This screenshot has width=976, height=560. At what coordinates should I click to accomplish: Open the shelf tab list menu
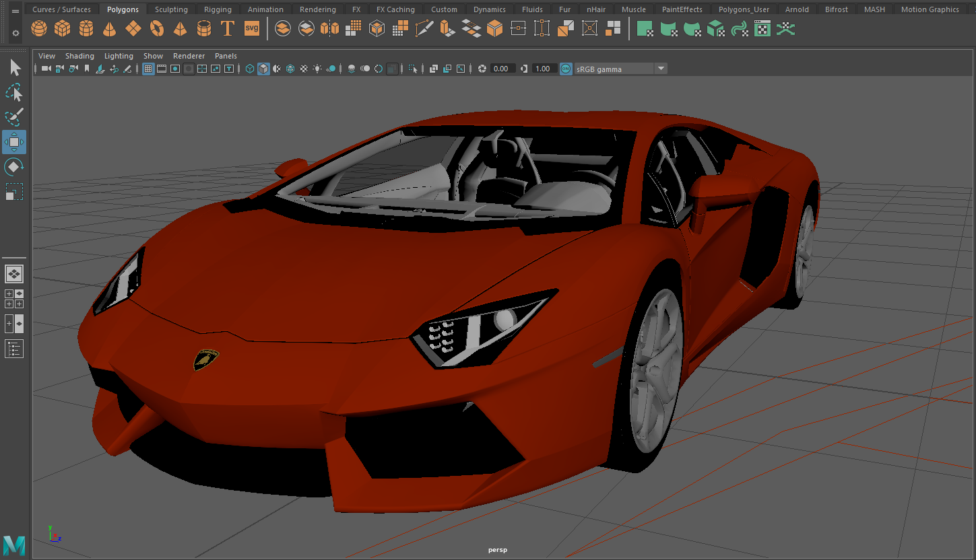(15, 11)
